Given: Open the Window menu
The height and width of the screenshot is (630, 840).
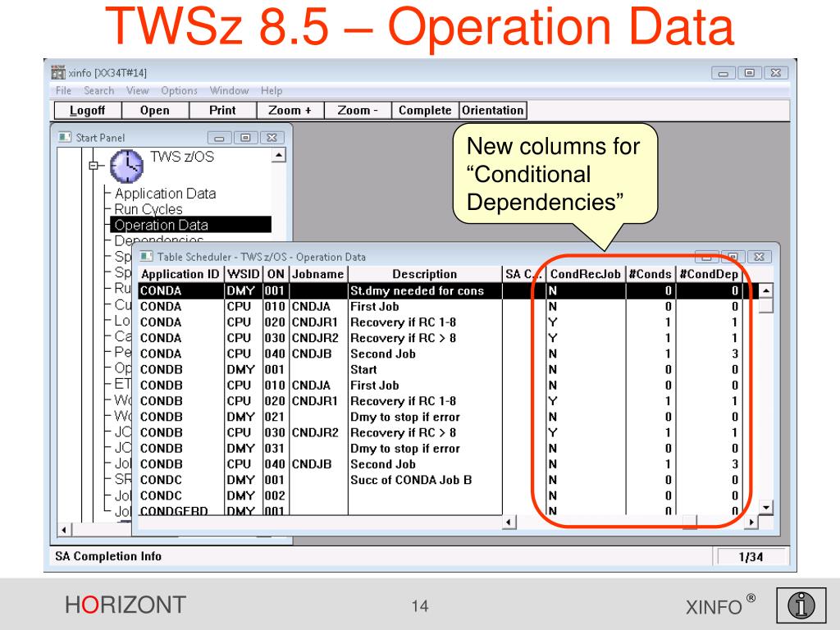Looking at the screenshot, I should 230,90.
